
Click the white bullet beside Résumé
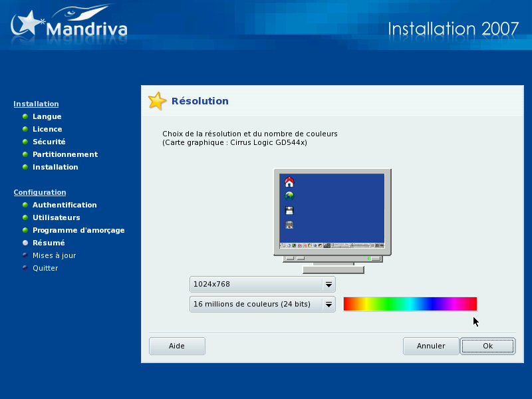25,243
